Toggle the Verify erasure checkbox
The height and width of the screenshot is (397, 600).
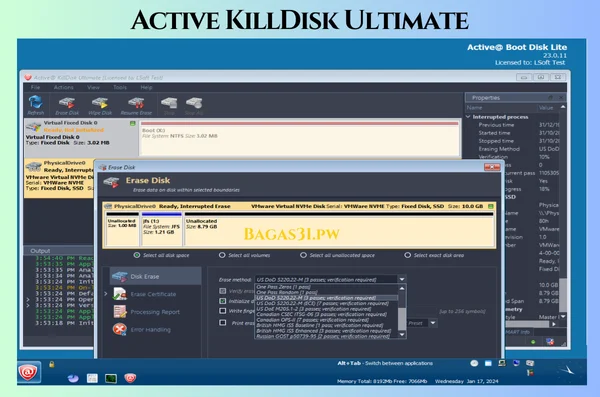pyautogui.click(x=222, y=291)
